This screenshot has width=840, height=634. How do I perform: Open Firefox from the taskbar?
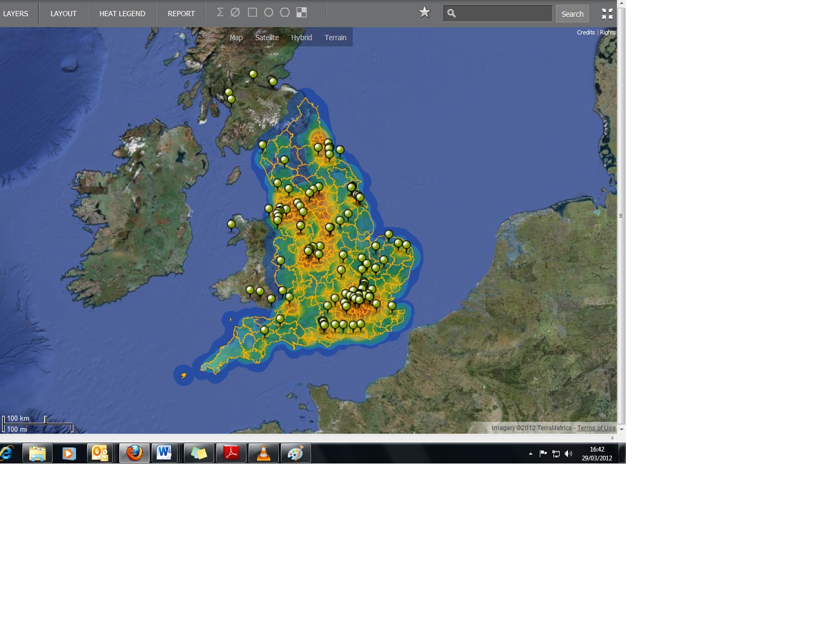(134, 454)
